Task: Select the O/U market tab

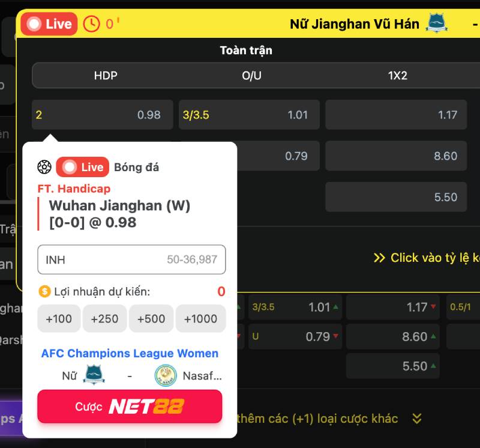Action: click(x=251, y=76)
